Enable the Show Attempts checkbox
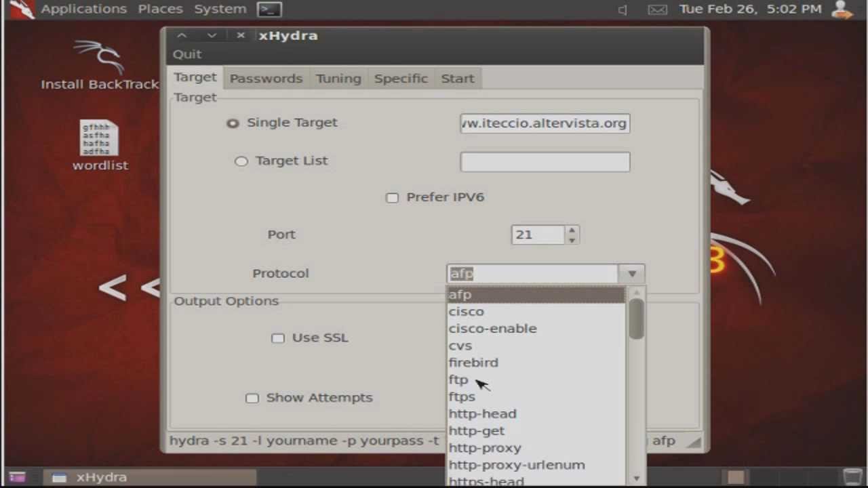 (x=252, y=398)
